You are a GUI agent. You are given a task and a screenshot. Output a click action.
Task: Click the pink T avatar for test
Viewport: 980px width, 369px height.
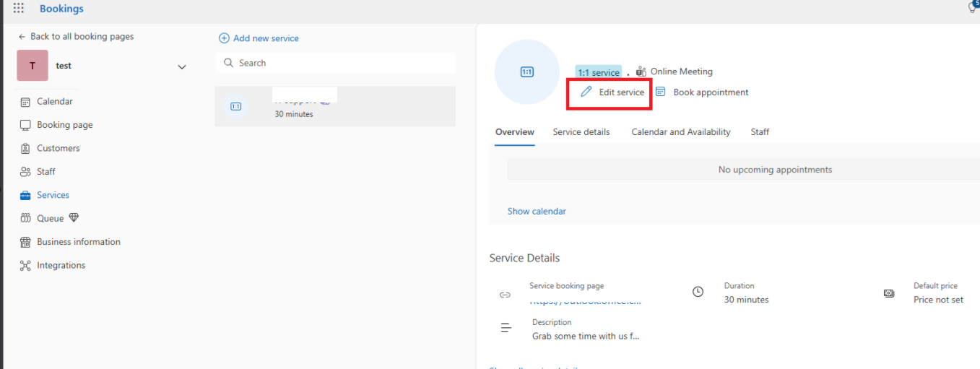(32, 66)
